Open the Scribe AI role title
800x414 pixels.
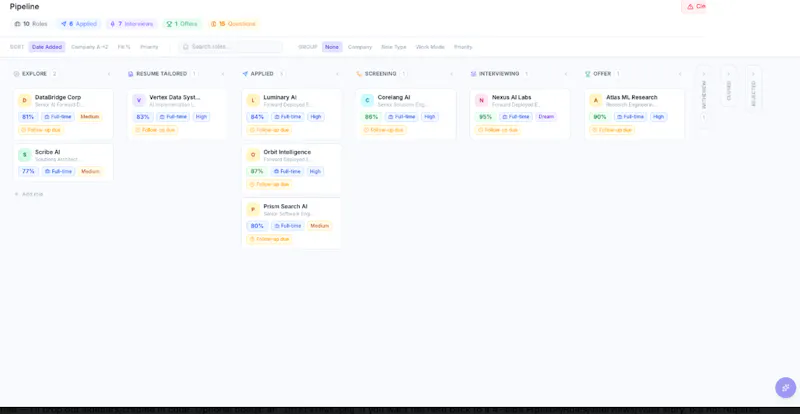(47, 152)
